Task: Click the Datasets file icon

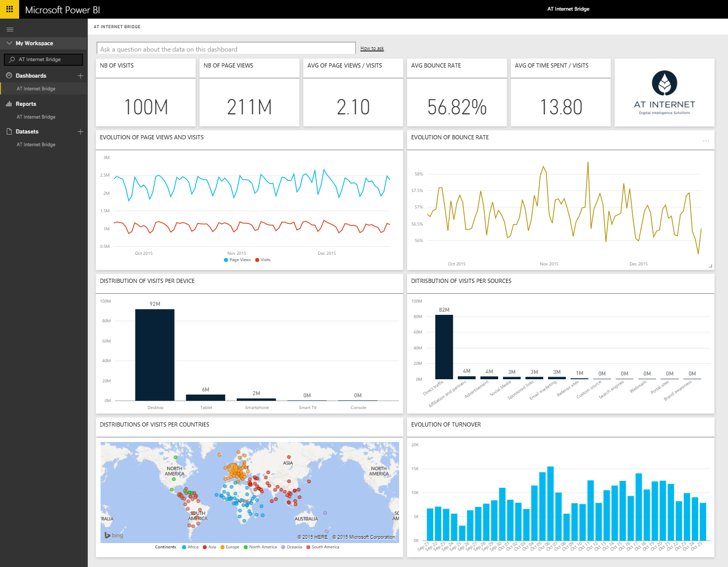Action: [9, 131]
